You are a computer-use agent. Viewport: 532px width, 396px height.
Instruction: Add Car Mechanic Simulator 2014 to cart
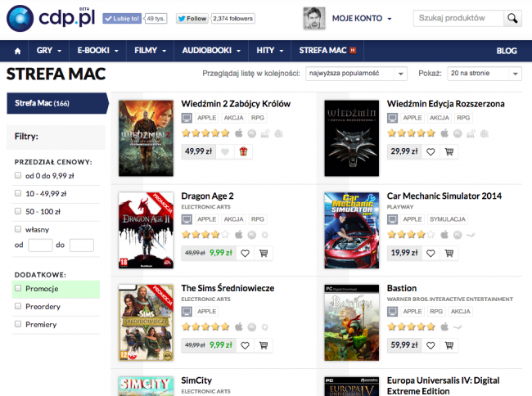pyautogui.click(x=449, y=253)
